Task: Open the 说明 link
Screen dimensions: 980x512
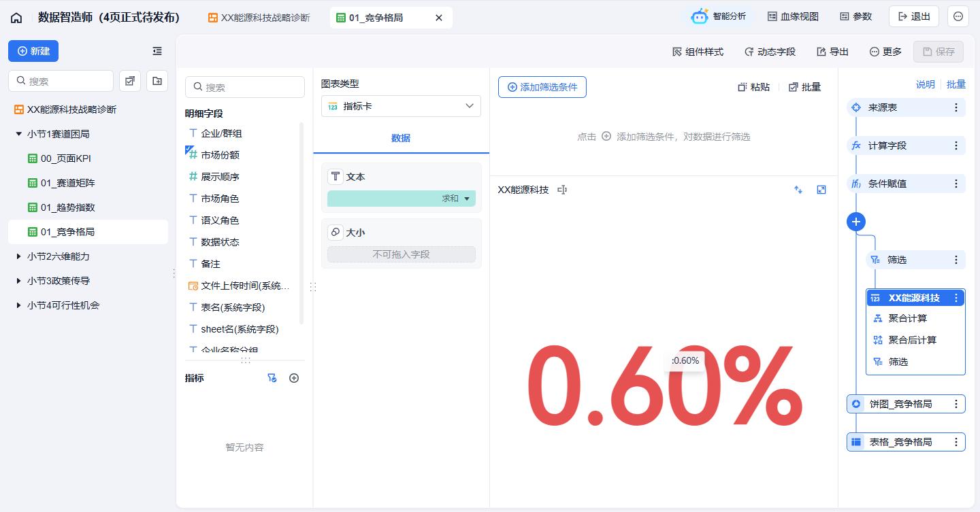Action: [x=925, y=84]
